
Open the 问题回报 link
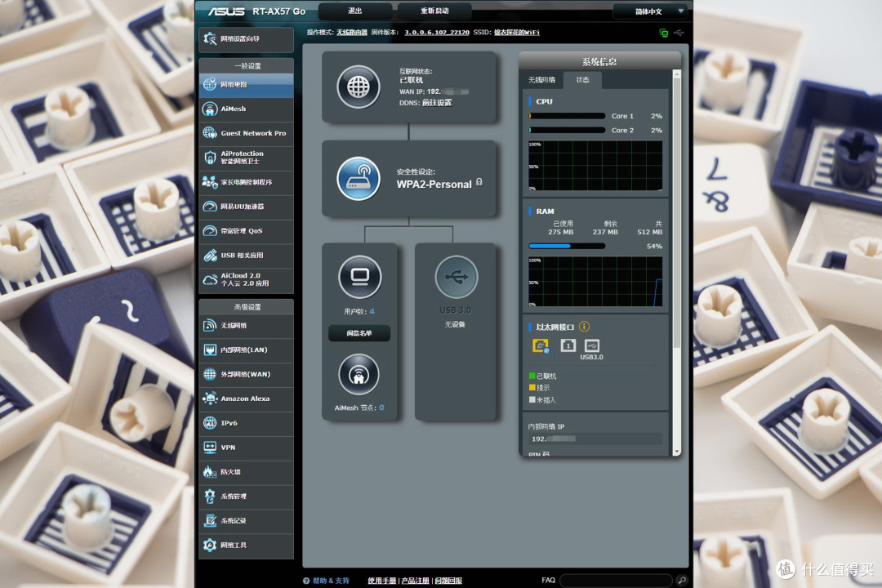click(x=448, y=581)
